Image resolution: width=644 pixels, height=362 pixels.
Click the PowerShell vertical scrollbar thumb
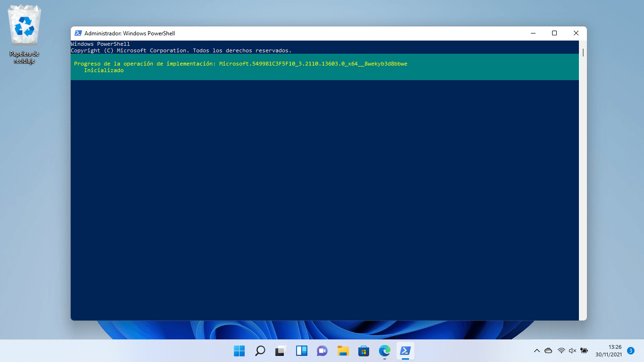tap(583, 52)
